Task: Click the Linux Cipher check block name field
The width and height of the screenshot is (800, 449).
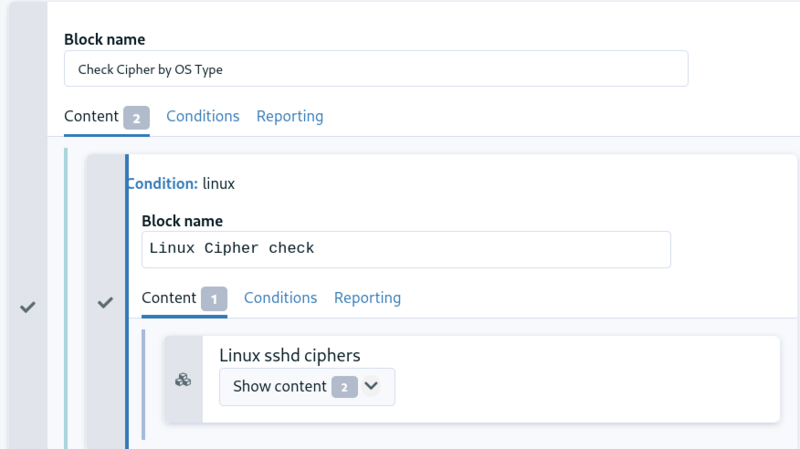Action: coord(406,250)
